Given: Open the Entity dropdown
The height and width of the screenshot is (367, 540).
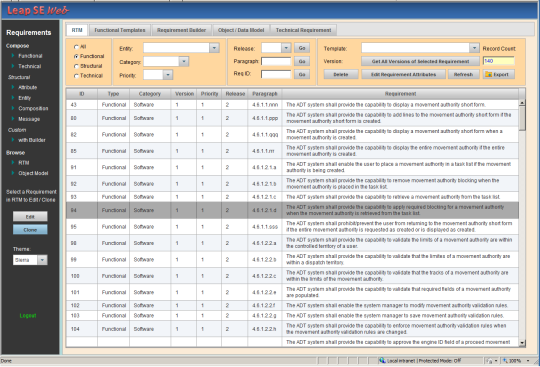Looking at the screenshot, I should pyautogui.click(x=214, y=48).
